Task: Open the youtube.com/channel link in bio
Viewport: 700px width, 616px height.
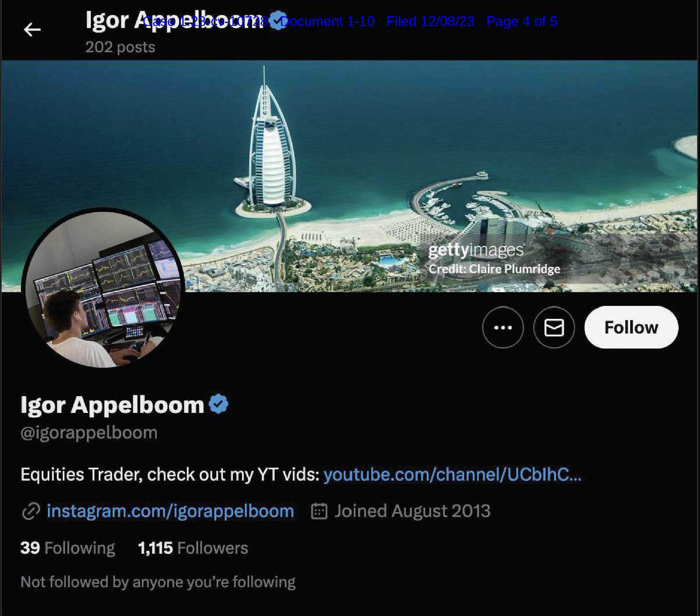Action: point(452,474)
